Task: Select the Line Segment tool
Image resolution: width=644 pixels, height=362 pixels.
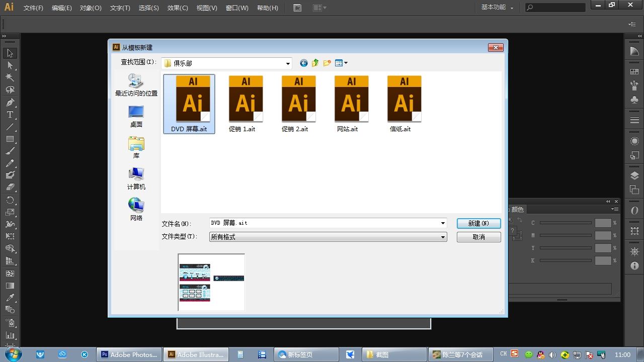Action: point(10,126)
